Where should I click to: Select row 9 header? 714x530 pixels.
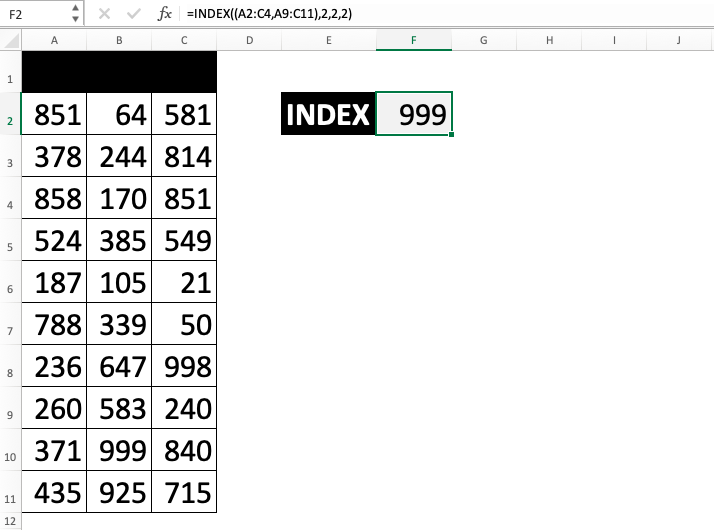pos(10,408)
